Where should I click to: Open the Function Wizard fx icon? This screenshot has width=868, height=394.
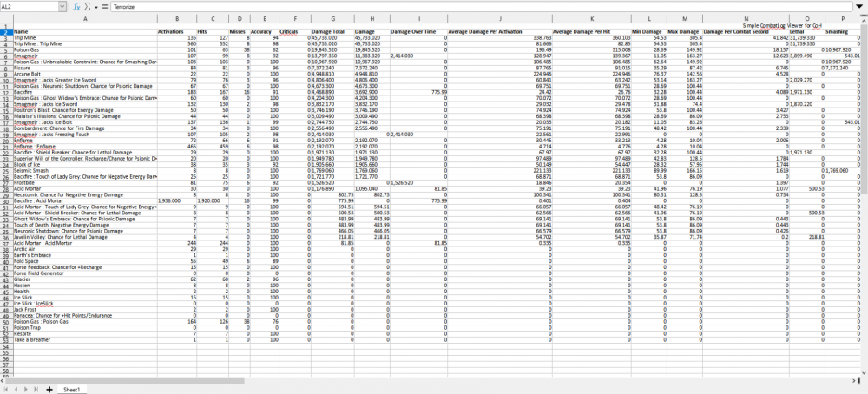(x=77, y=6)
